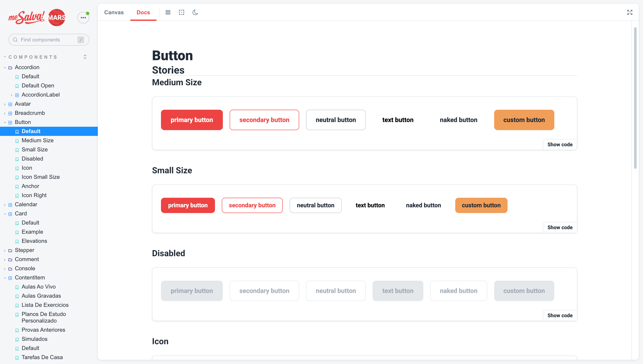
Task: Open the Disabled story in sidebar
Action: point(32,159)
